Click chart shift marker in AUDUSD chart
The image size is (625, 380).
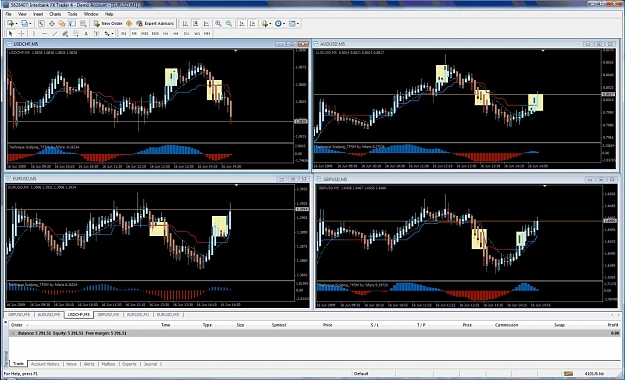(542, 51)
